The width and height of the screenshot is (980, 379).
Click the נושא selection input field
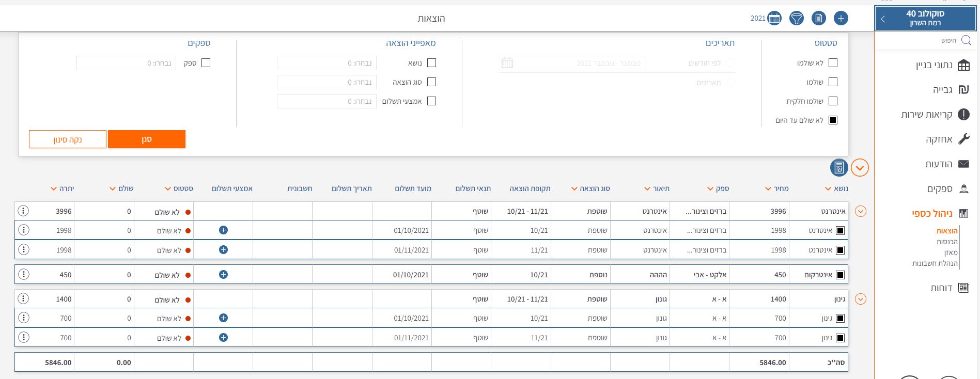(326, 63)
